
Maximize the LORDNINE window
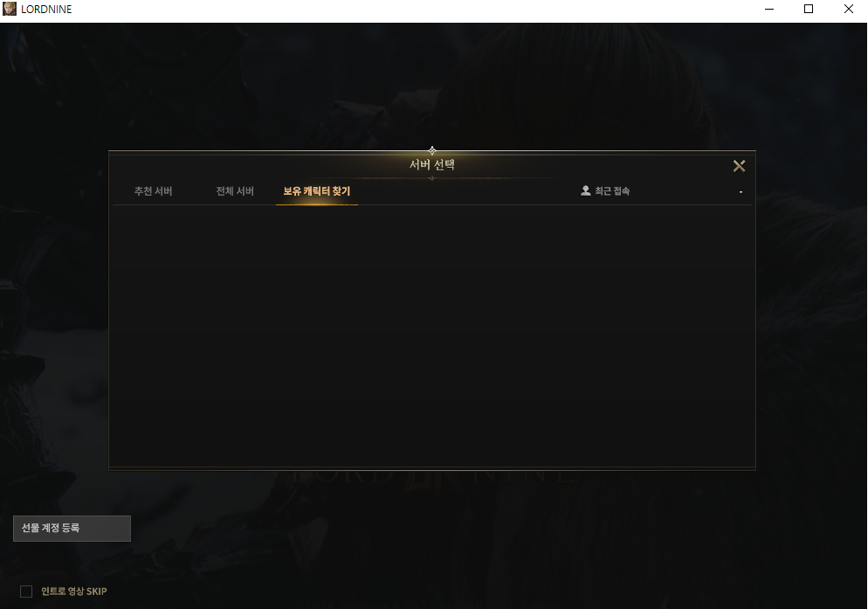[809, 9]
